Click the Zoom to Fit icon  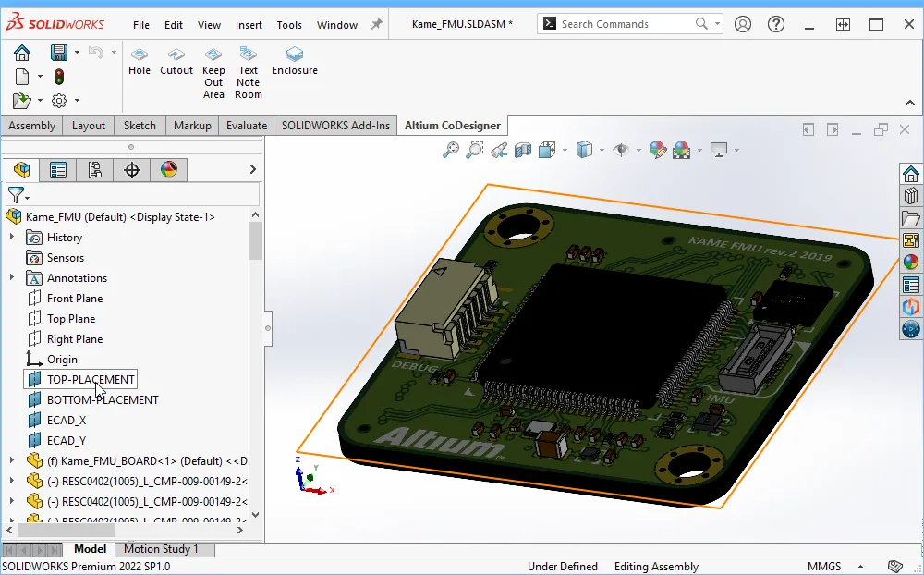[451, 150]
